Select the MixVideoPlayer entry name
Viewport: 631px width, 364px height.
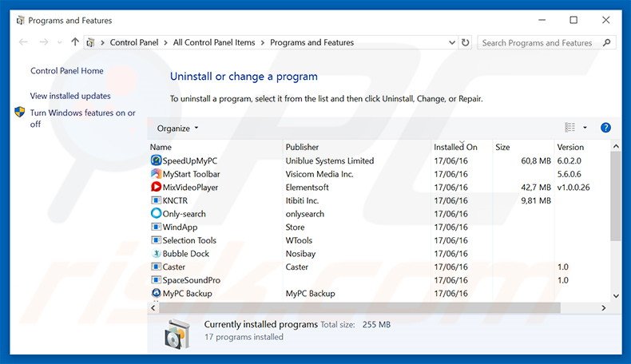pos(190,188)
